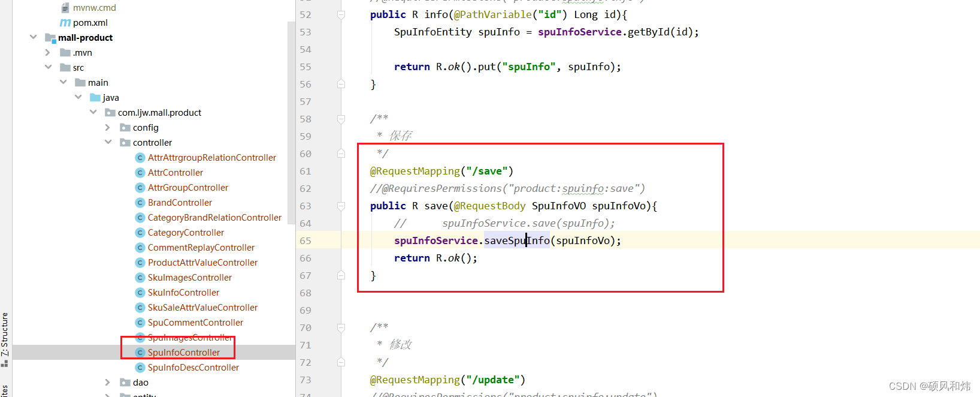Fold the Javadoc comment at line 70
This screenshot has height=397, width=980.
click(341, 327)
